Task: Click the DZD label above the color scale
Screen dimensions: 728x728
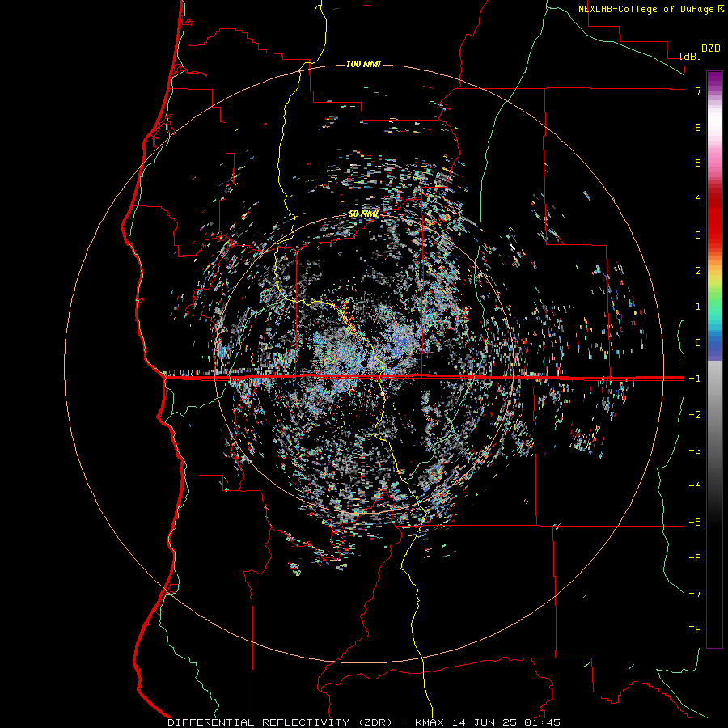Action: pos(711,49)
